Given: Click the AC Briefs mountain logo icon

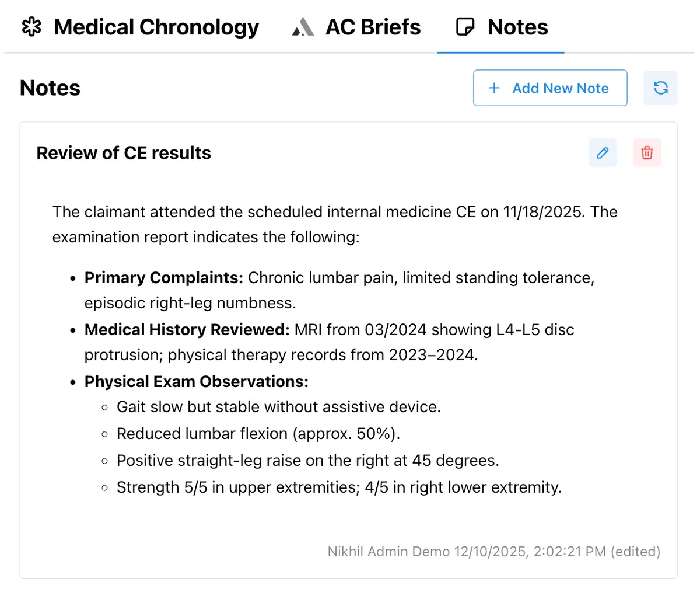Looking at the screenshot, I should (x=303, y=26).
